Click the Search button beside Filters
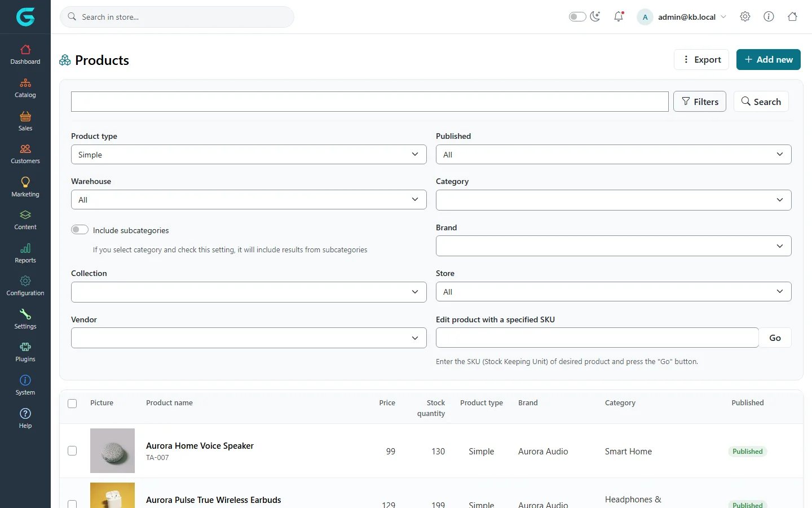 pos(761,102)
